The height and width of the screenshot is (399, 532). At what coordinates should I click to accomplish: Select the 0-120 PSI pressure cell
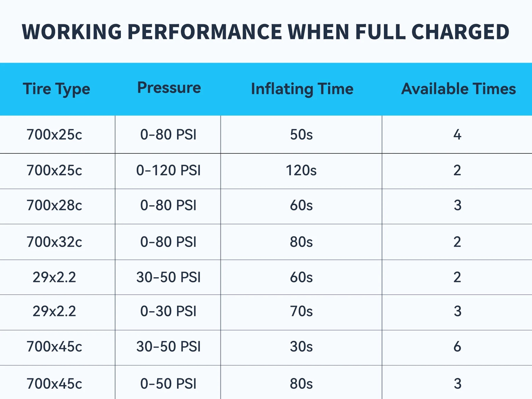click(168, 171)
